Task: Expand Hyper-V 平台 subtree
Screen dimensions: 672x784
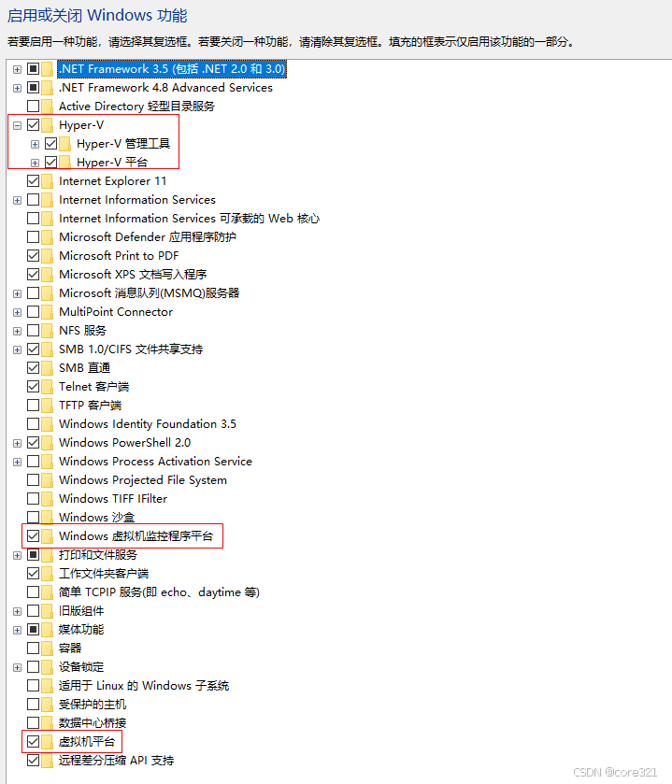Action: [35, 163]
